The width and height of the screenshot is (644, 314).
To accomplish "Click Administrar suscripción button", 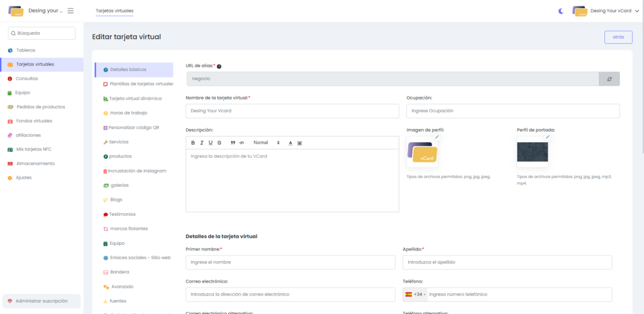I will coord(42,301).
